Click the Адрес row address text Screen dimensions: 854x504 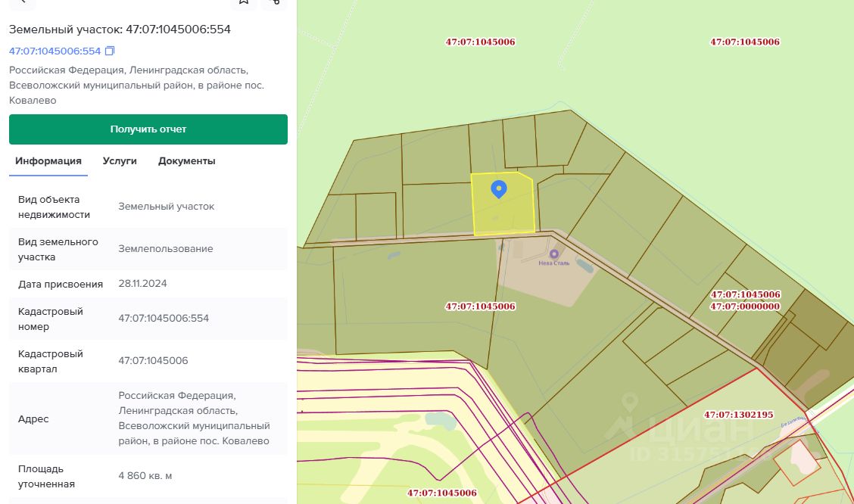tap(194, 418)
